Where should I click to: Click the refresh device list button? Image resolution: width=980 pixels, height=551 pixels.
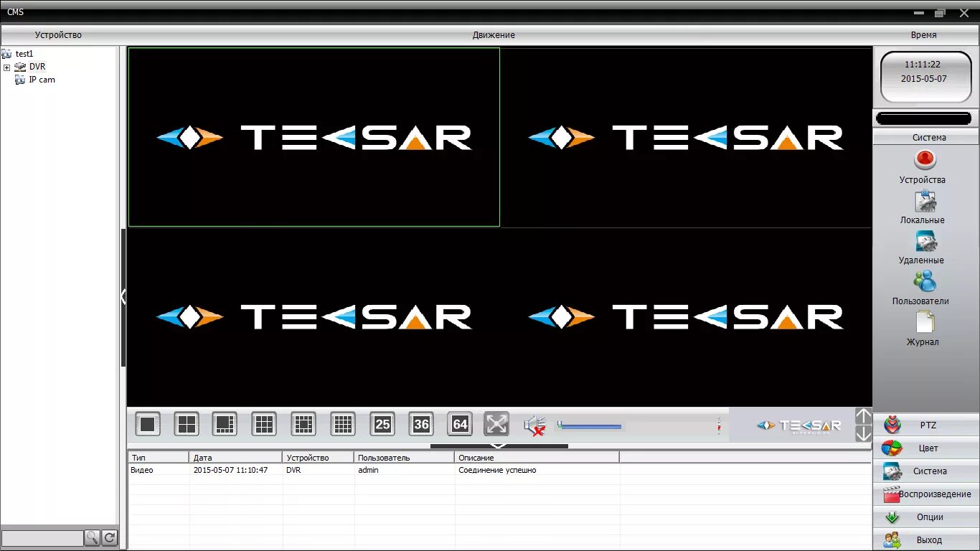coord(110,537)
